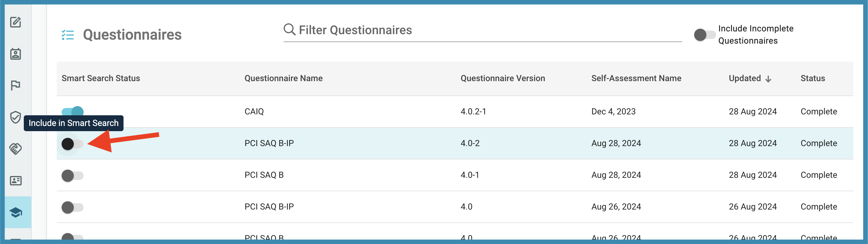Open the CAIQ questionnaire row
This screenshot has height=244, width=868.
tap(455, 112)
